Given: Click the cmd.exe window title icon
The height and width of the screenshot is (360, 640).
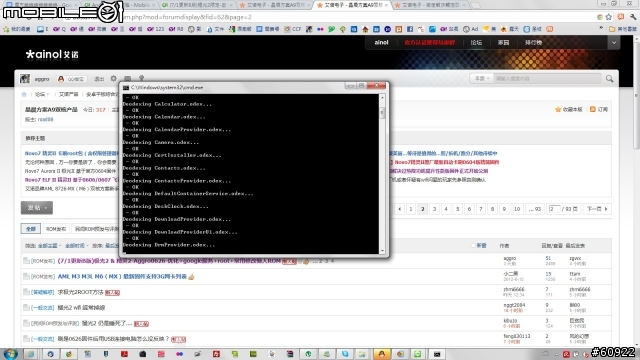Looking at the screenshot, I should [126, 87].
